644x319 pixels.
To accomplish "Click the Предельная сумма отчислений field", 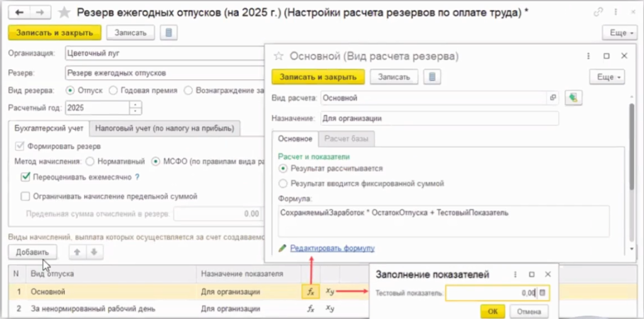I will [x=218, y=214].
